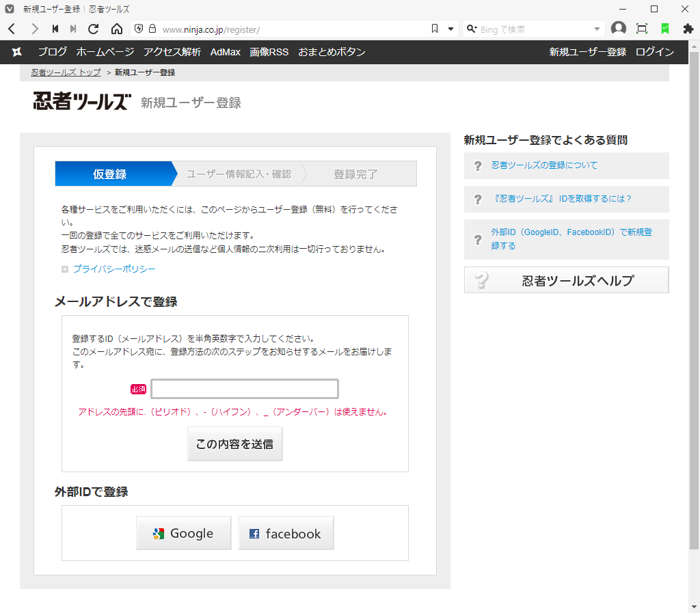Open the 外部ID で新規登録する FAQ link
The image size is (700, 613).
(571, 239)
